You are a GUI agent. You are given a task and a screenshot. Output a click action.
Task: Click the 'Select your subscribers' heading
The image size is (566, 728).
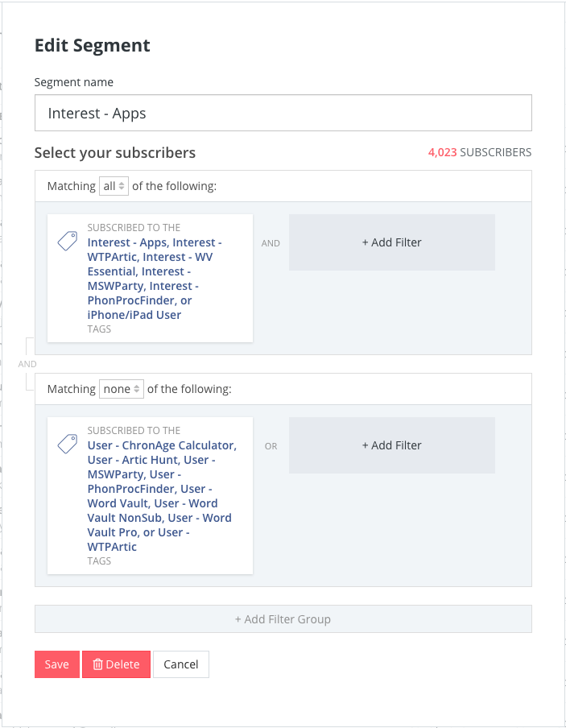click(115, 153)
